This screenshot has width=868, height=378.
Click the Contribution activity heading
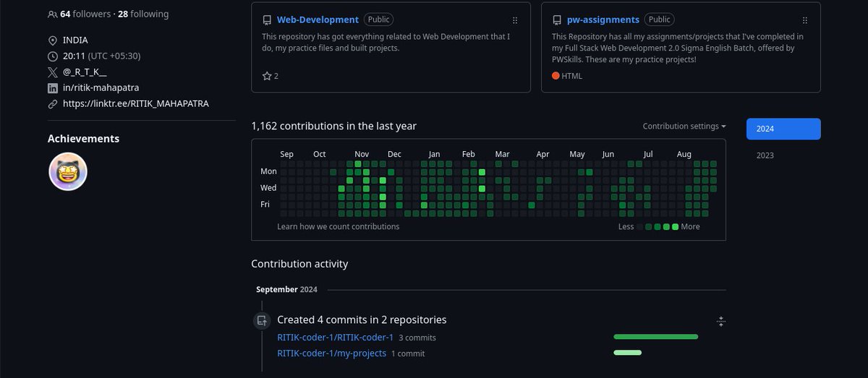299,264
